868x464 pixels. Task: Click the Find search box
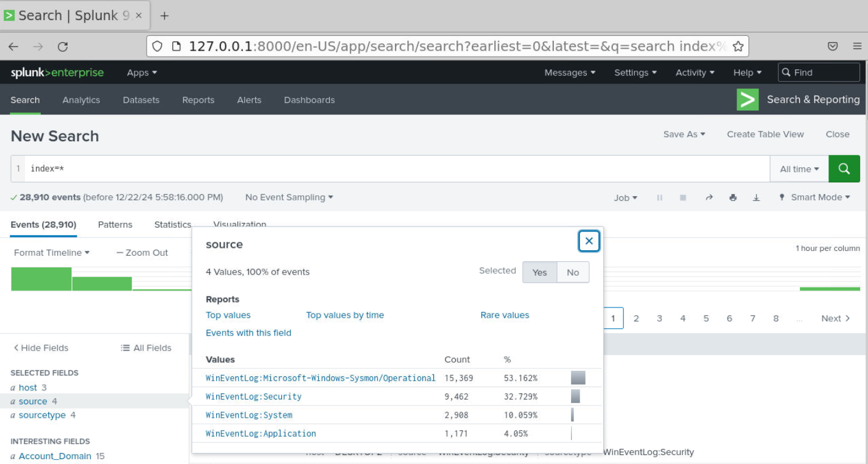pyautogui.click(x=819, y=72)
